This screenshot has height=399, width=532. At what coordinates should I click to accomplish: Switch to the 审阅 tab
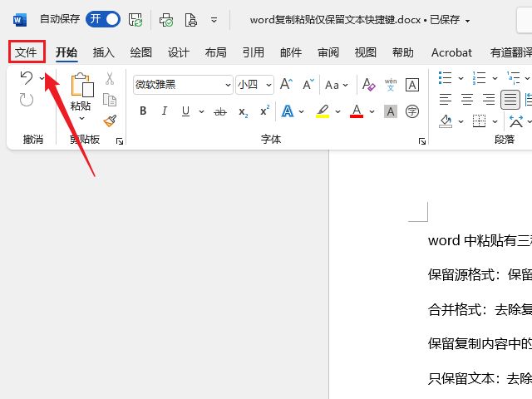coord(328,52)
